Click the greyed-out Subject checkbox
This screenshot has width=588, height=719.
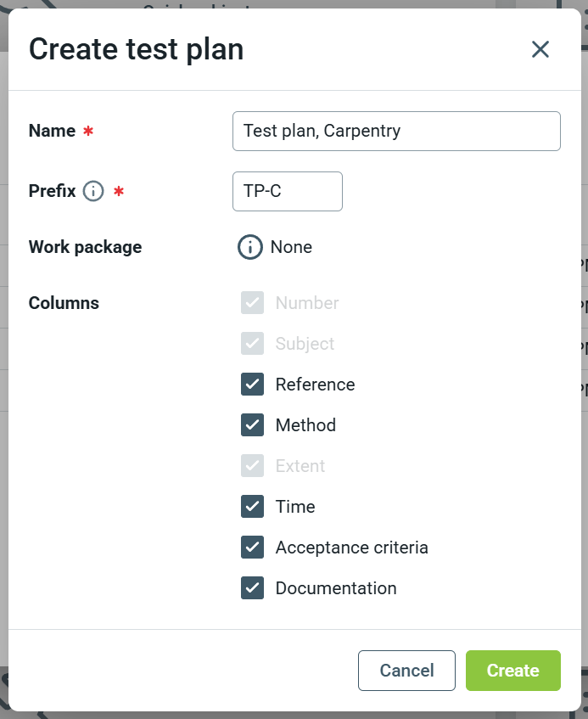click(x=253, y=344)
